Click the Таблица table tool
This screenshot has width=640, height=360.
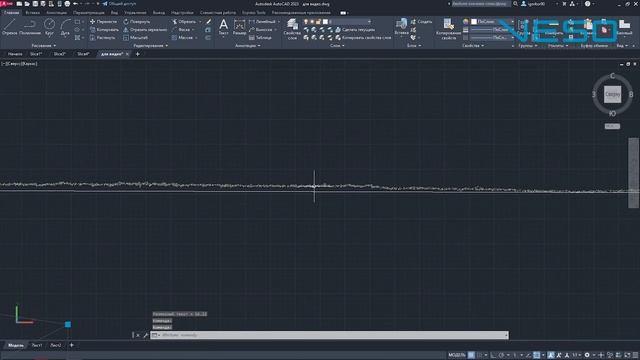[260, 38]
